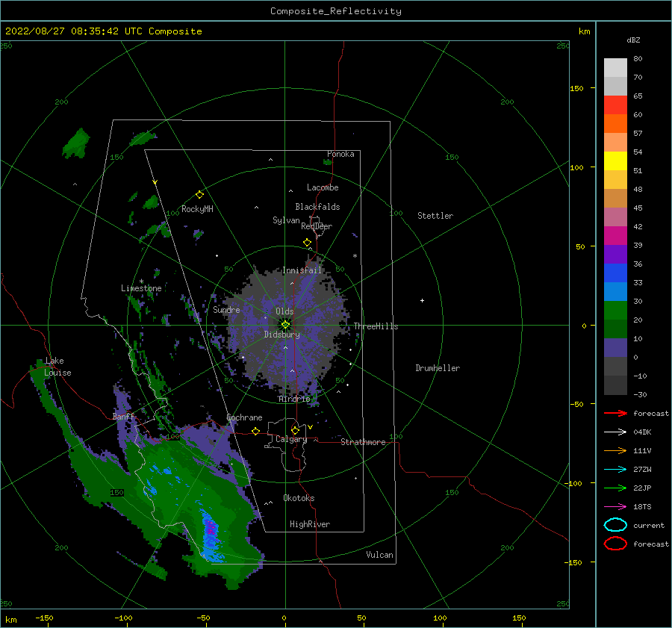672x628 pixels.
Task: Pick the green 20-30 dBZ swatch
Action: 615,310
